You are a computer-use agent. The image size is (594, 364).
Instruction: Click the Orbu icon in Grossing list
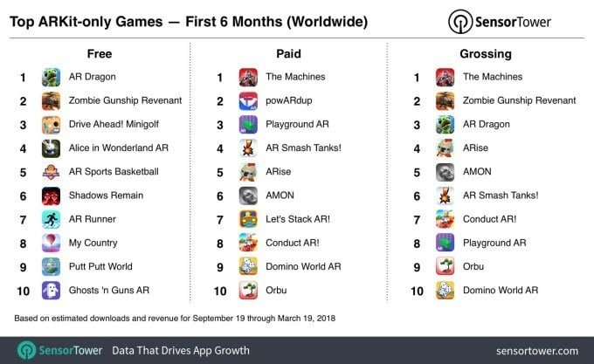(x=445, y=267)
